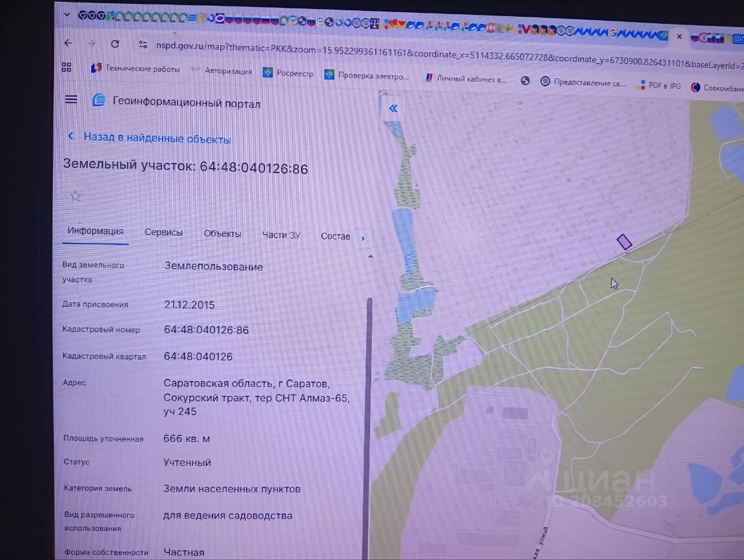Image resolution: width=744 pixels, height=560 pixels.
Task: Open site information icon in address bar
Action: click(x=143, y=45)
